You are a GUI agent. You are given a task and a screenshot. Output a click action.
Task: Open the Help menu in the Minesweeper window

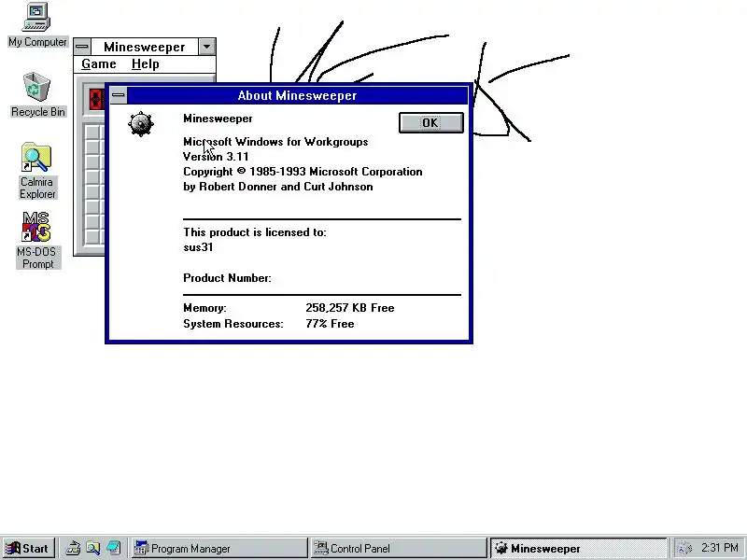tap(146, 63)
